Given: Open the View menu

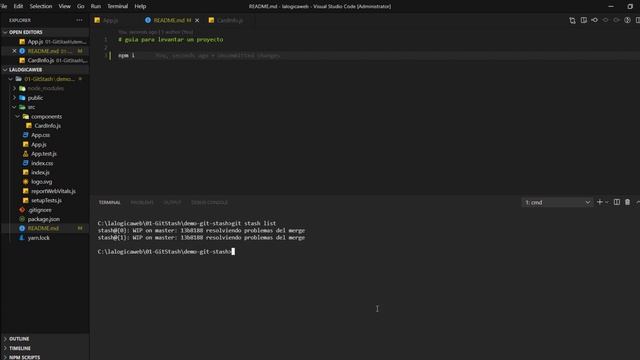Looking at the screenshot, I should 64,6.
